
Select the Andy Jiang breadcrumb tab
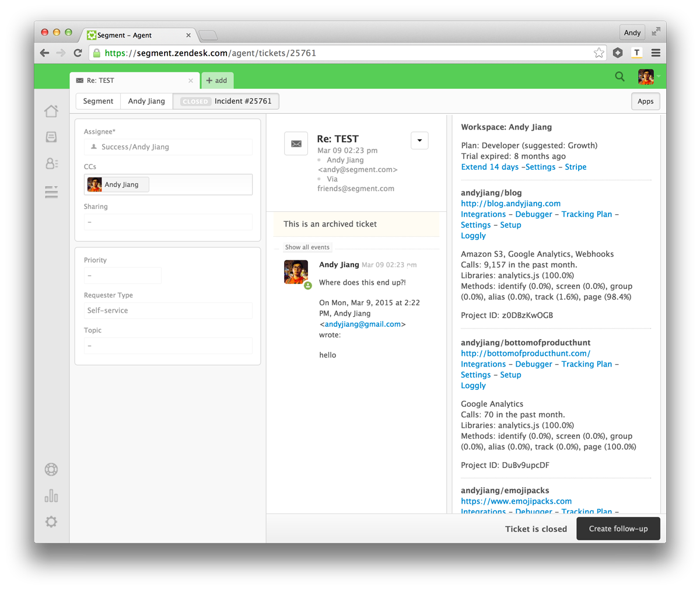click(146, 101)
